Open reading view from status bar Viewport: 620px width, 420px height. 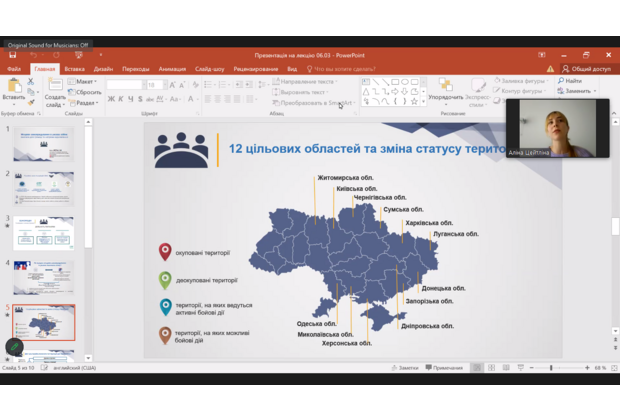click(505, 368)
